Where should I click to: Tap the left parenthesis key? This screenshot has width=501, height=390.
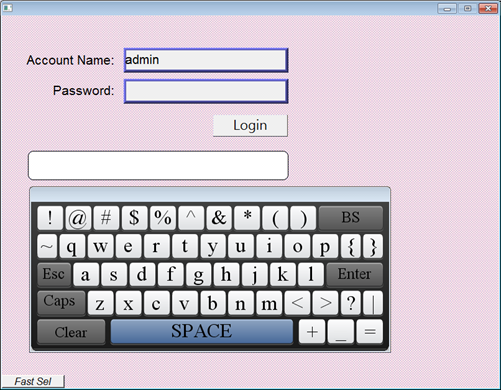[275, 218]
